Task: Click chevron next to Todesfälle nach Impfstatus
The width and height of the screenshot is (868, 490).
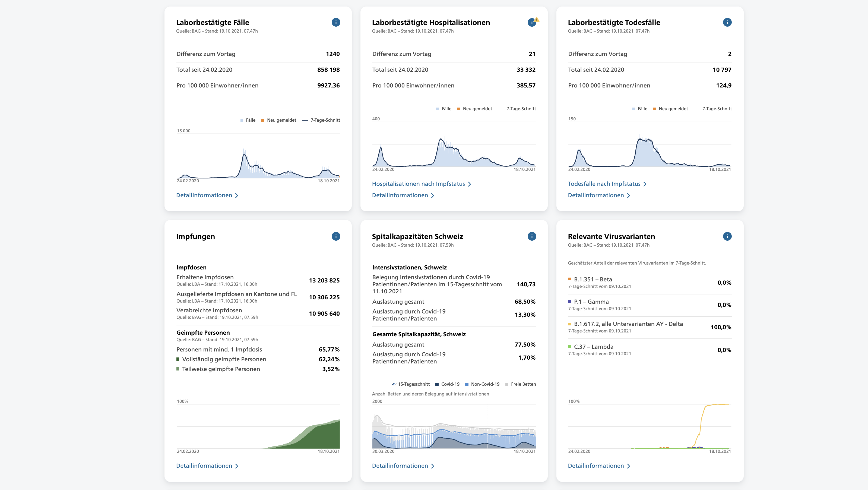Action: click(645, 184)
